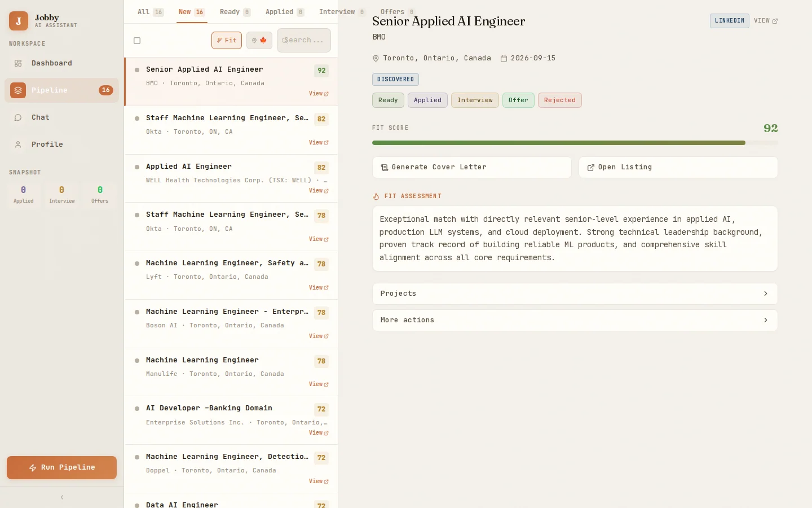The image size is (812, 508).
Task: Click the status dot on the Manulife row
Action: click(137, 361)
